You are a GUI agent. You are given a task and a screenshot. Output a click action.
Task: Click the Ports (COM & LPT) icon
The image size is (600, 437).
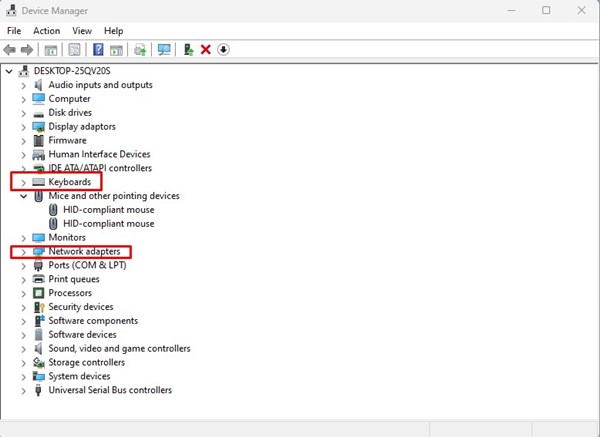[38, 265]
